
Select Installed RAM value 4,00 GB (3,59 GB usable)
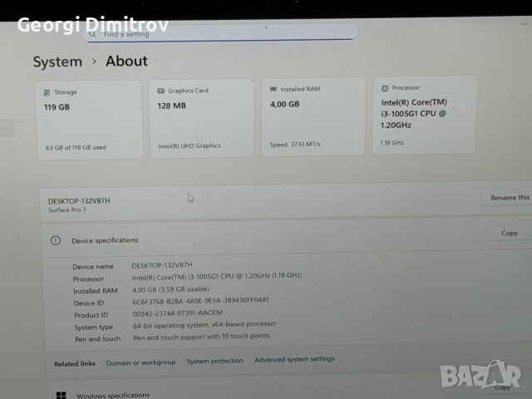point(170,289)
